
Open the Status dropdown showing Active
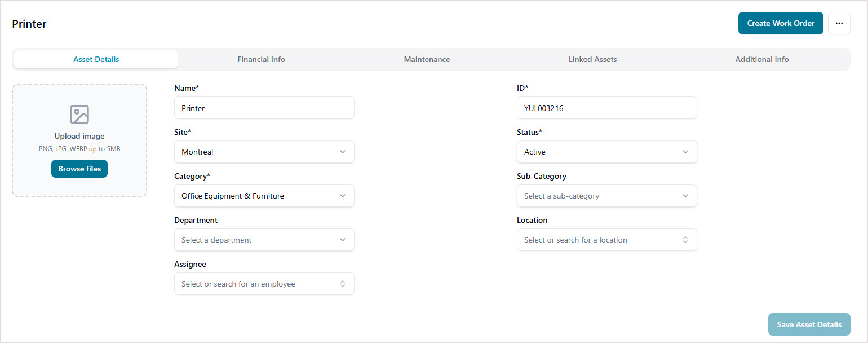click(x=607, y=152)
